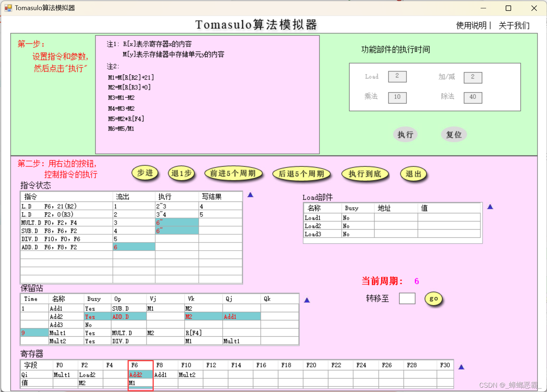Click the current cycle value 6
The height and width of the screenshot is (392, 547).
(x=417, y=281)
